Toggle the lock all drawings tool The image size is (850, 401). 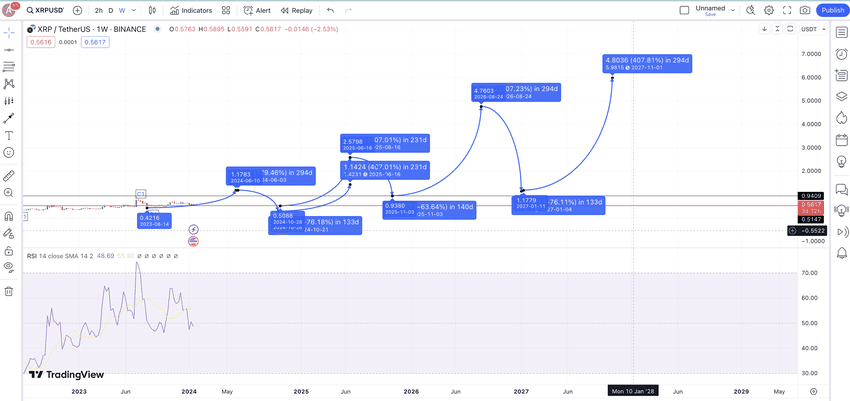[9, 251]
